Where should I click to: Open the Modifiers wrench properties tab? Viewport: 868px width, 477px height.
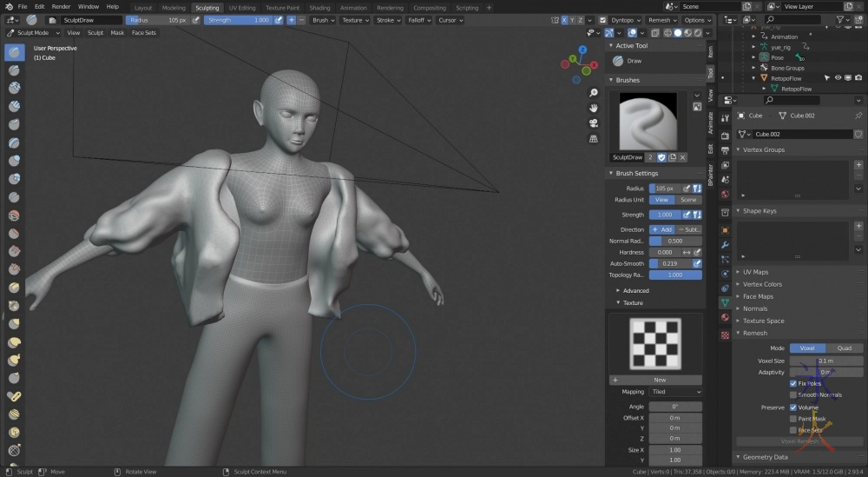click(726, 245)
